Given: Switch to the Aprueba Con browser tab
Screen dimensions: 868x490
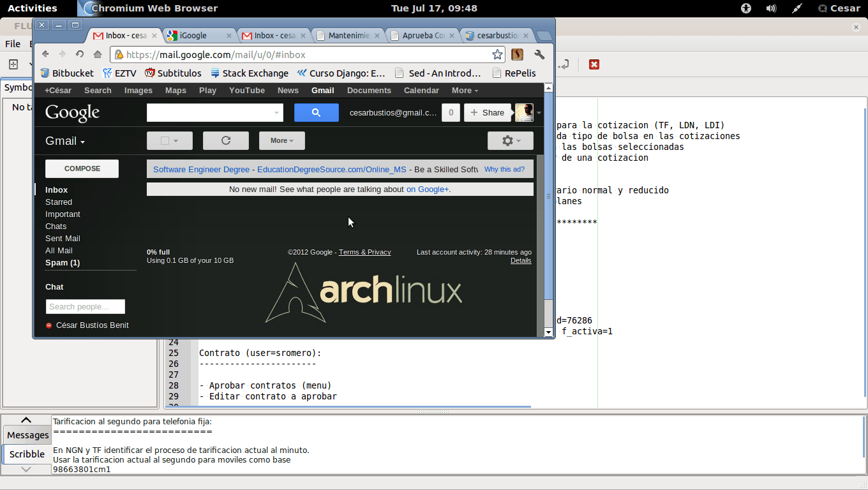Looking at the screenshot, I should [422, 36].
